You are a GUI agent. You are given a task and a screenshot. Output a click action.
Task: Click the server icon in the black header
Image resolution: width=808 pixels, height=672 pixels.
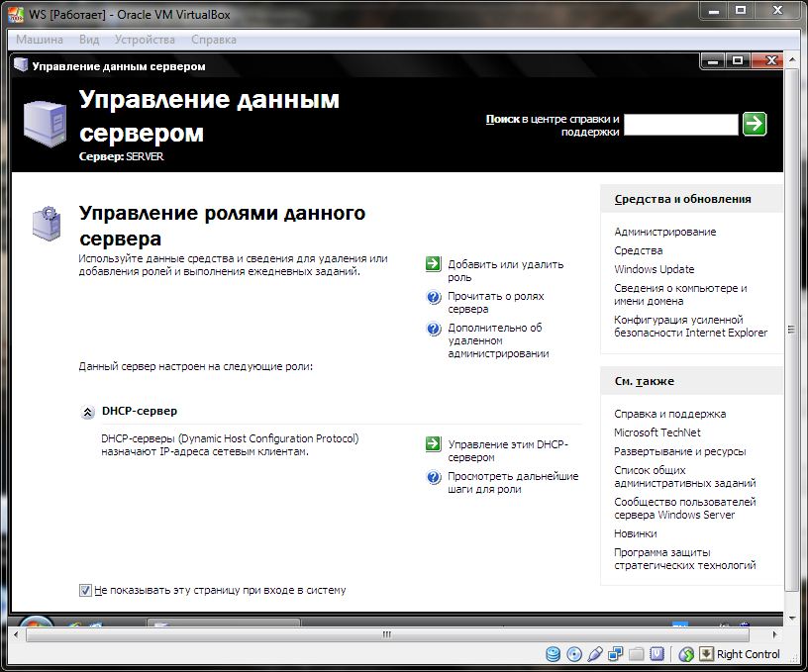click(46, 123)
